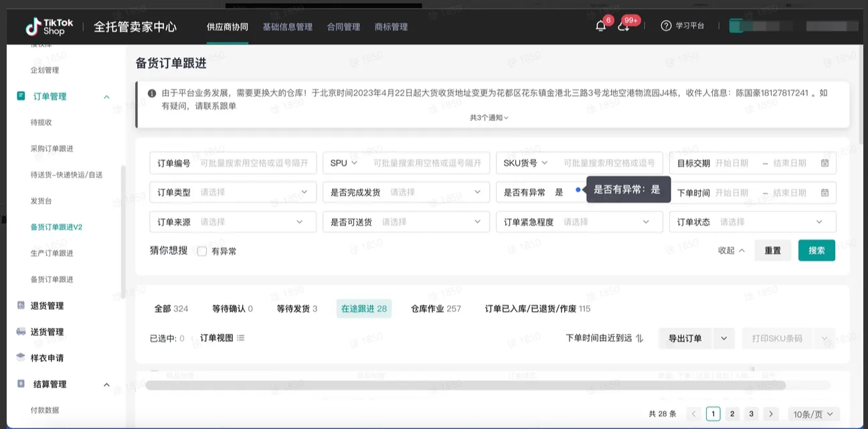Image resolution: width=868 pixels, height=429 pixels.
Task: Tick the 有异常 checkbox
Action: (x=202, y=252)
